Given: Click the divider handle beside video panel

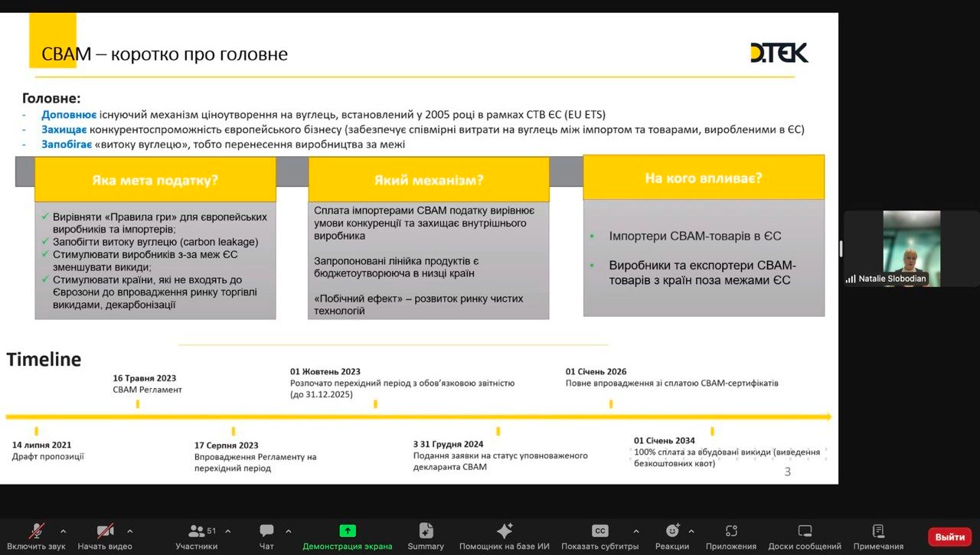Looking at the screenshot, I should click(841, 249).
